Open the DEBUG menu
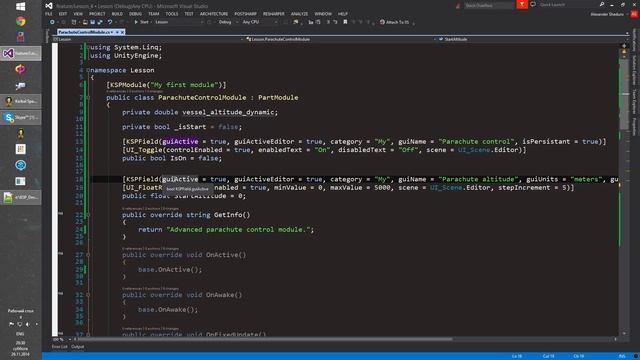 pos(135,14)
